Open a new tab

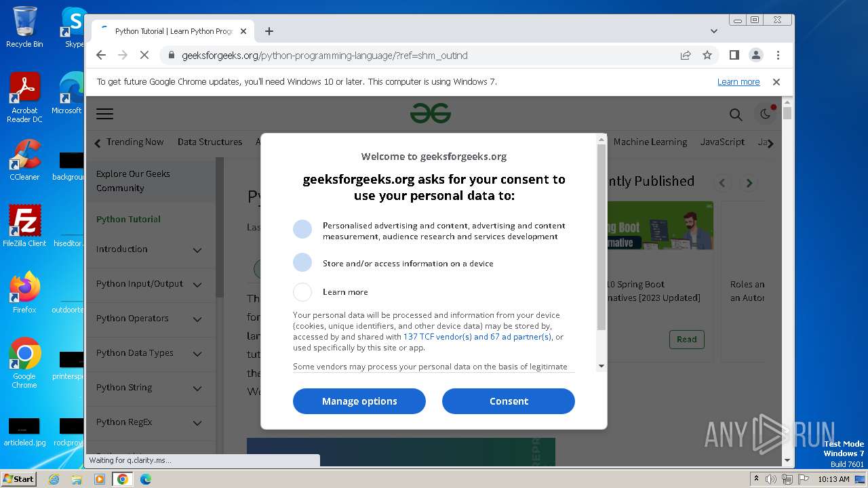[269, 31]
